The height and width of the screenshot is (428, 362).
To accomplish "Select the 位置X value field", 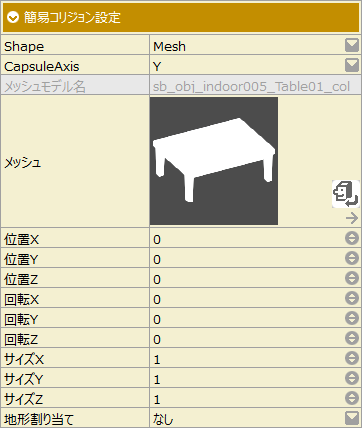I will click(x=247, y=239).
